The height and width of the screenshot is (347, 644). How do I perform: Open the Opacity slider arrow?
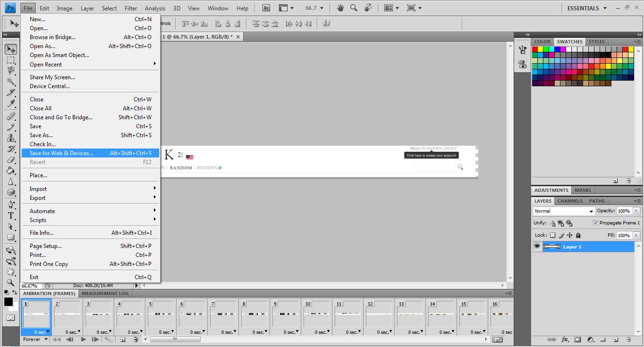[x=636, y=211]
